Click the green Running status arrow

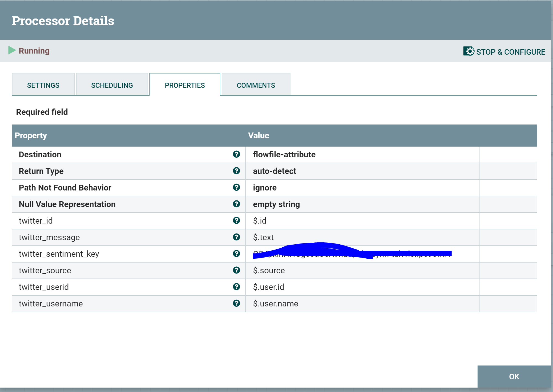[x=12, y=51]
